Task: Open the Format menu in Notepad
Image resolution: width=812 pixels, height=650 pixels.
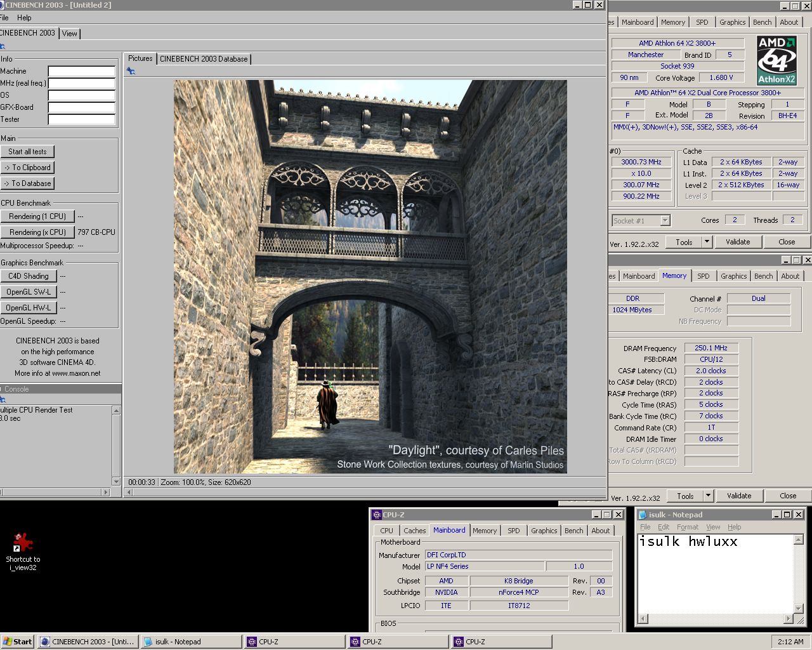Action: click(x=688, y=527)
